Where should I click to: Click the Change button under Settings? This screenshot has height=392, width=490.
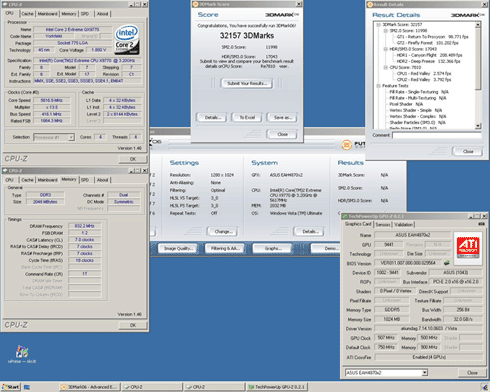coord(223,231)
